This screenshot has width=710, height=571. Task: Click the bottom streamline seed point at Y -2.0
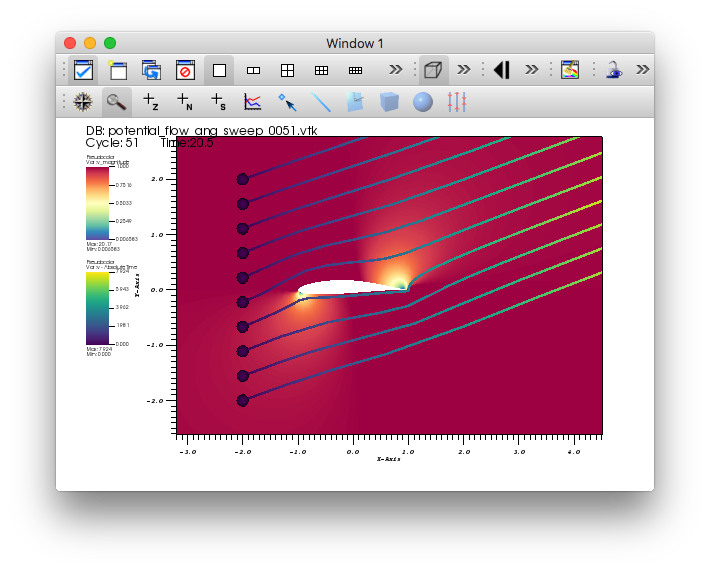pyautogui.click(x=243, y=400)
